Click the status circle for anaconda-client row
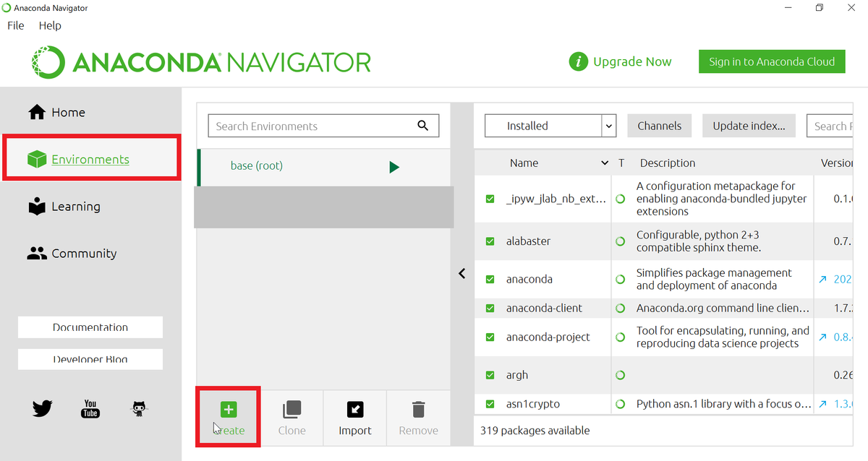 [620, 308]
